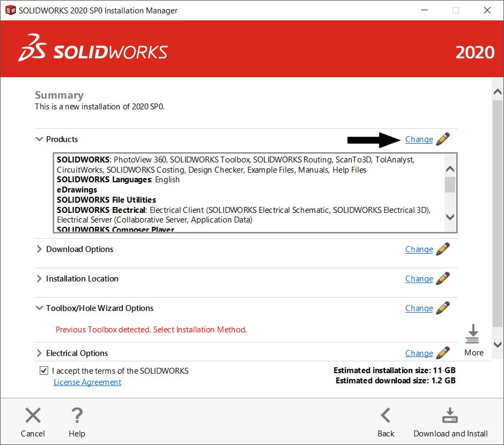Collapse the Toolbox/Hole Wizard Options section

pos(39,308)
